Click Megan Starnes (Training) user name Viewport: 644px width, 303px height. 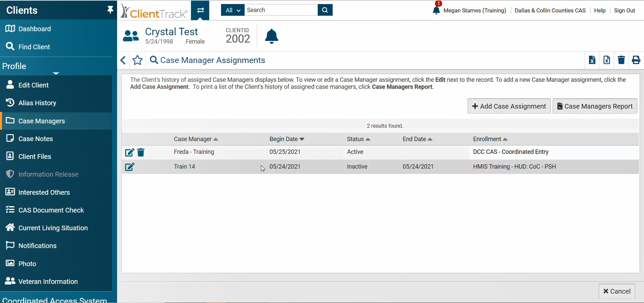point(475,10)
